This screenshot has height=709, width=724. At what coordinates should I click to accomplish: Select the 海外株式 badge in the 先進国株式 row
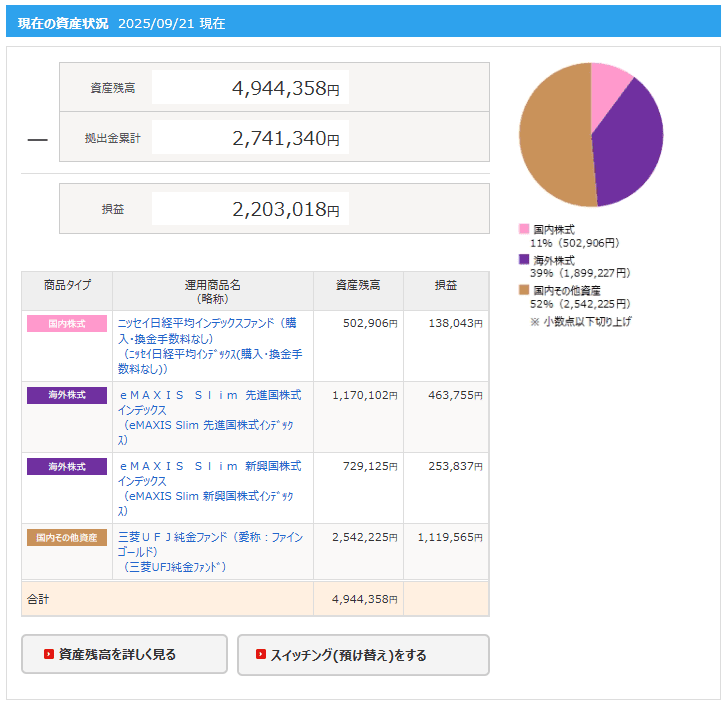[67, 395]
